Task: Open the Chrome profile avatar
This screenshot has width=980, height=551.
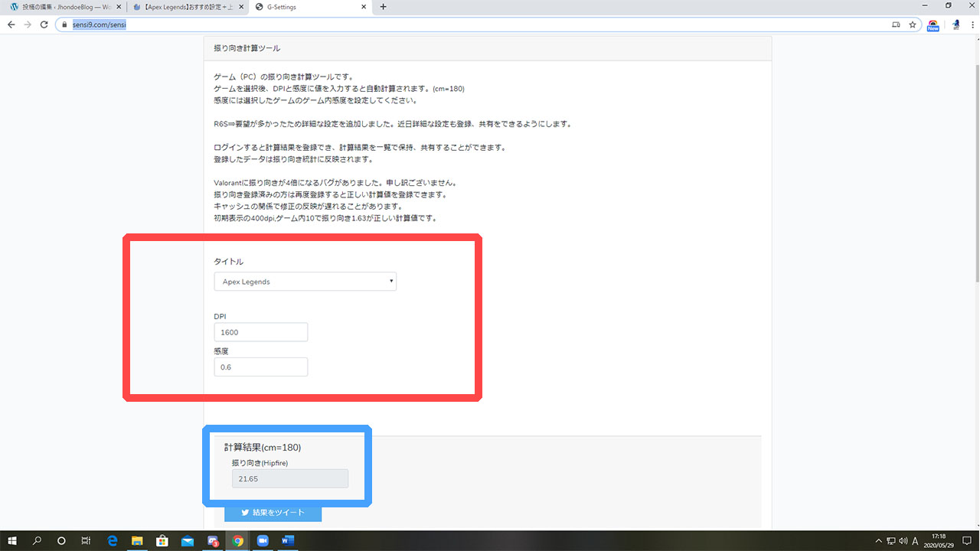Action: (956, 24)
